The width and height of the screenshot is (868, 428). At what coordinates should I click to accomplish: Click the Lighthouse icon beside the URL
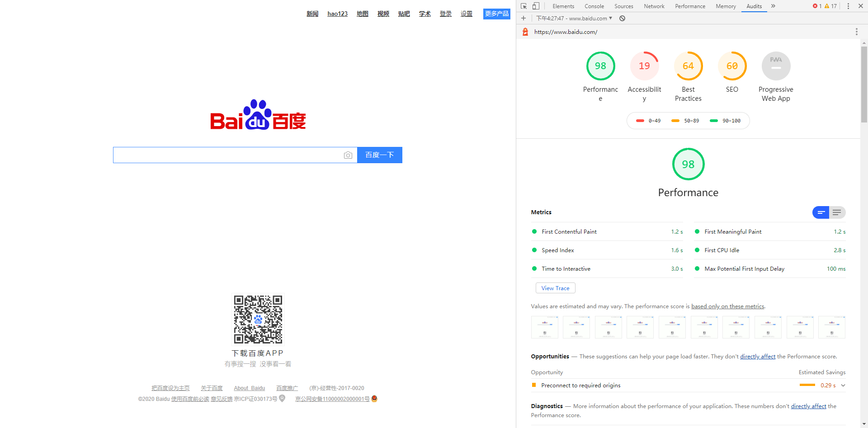tap(525, 32)
